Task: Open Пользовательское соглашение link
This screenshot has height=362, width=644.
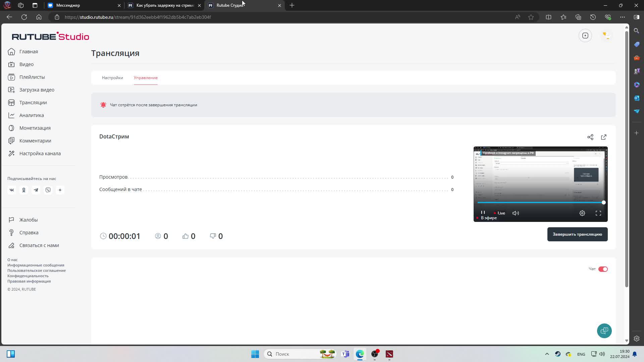Action: [37, 270]
